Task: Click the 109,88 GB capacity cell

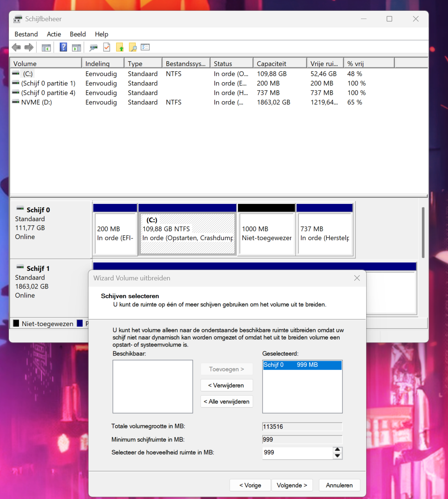Action: (x=272, y=74)
